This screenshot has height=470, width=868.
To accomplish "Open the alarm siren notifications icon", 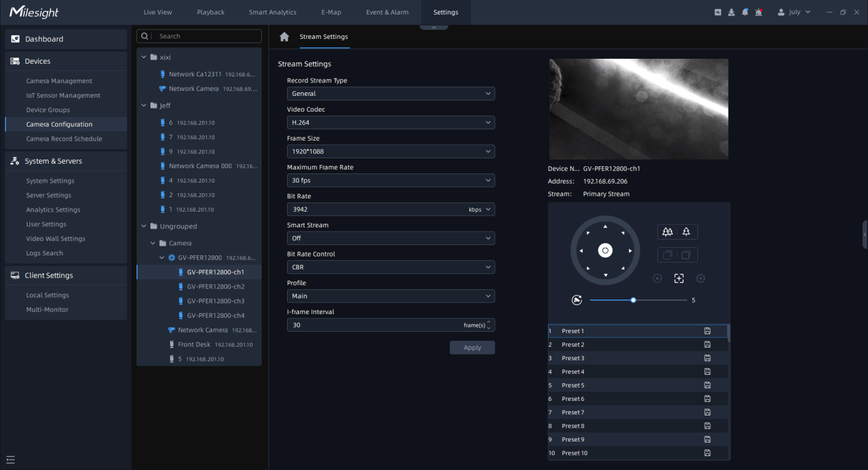I will pyautogui.click(x=759, y=12).
